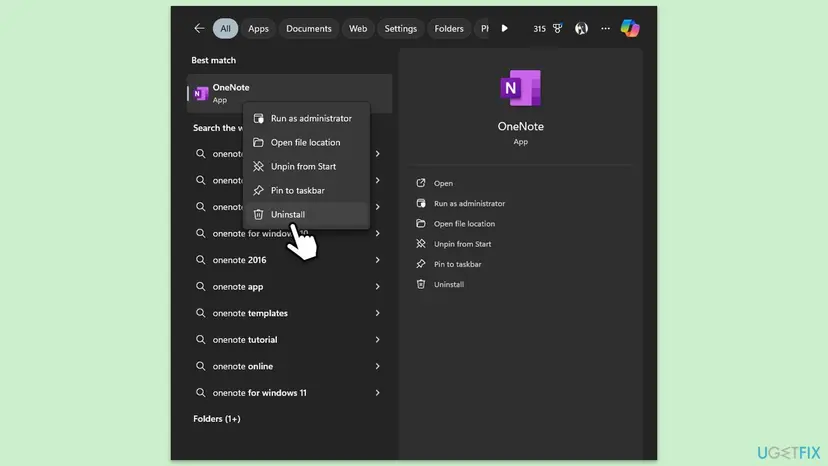Click Run as administrator in details pane
828x466 pixels.
tap(469, 203)
